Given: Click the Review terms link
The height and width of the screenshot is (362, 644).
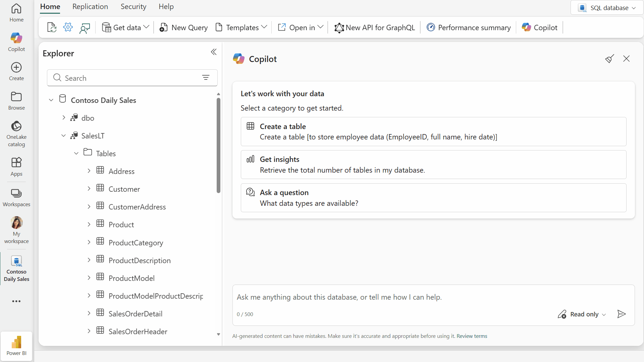Looking at the screenshot, I should (x=472, y=336).
